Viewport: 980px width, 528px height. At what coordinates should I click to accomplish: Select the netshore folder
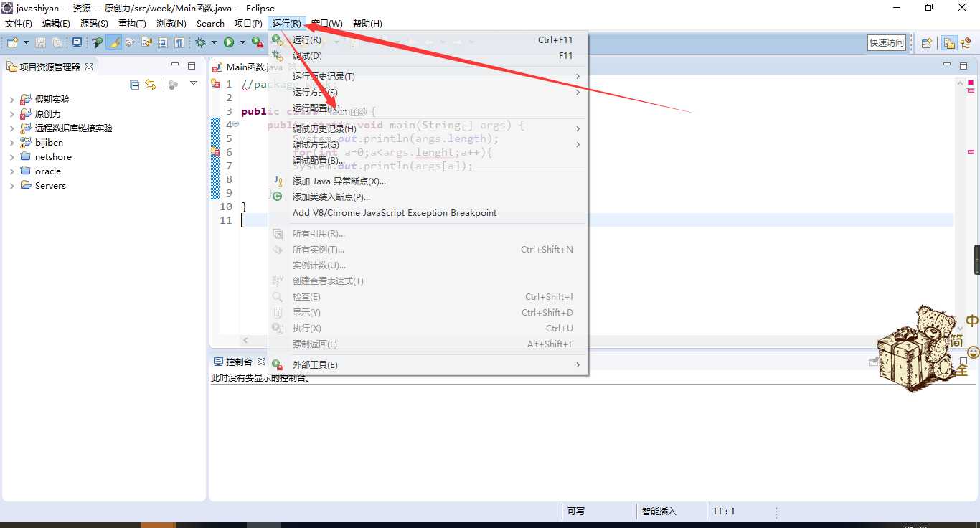tap(53, 156)
